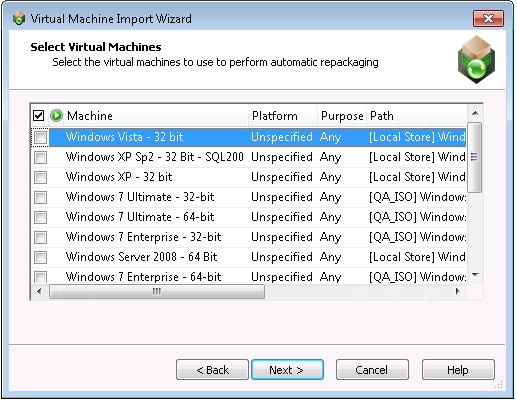Click the Purpose column header

click(x=342, y=116)
